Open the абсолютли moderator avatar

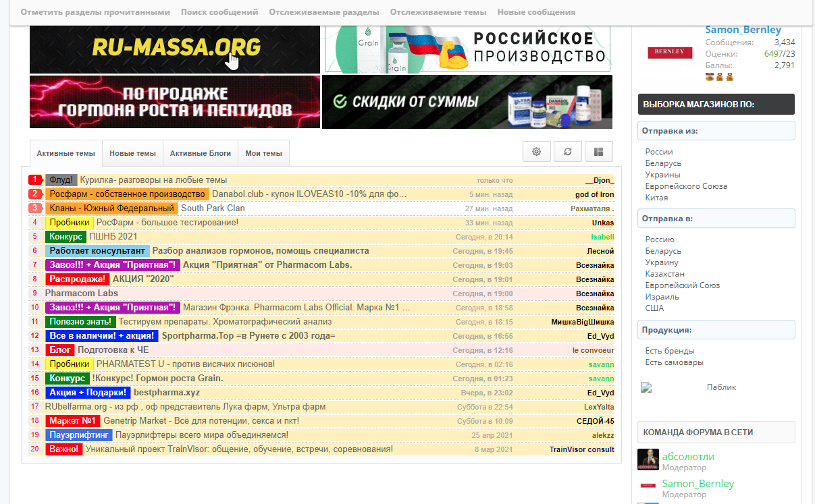[x=648, y=459]
